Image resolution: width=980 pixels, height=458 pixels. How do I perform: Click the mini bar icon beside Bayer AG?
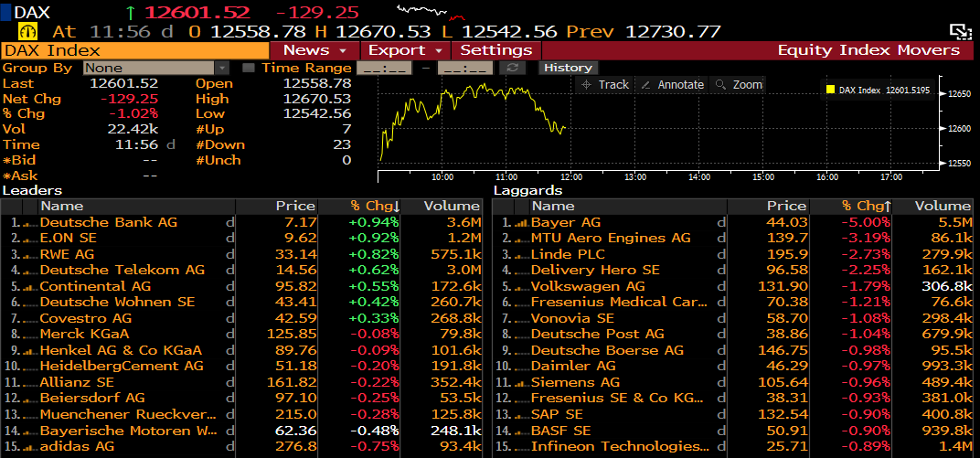[x=521, y=222]
